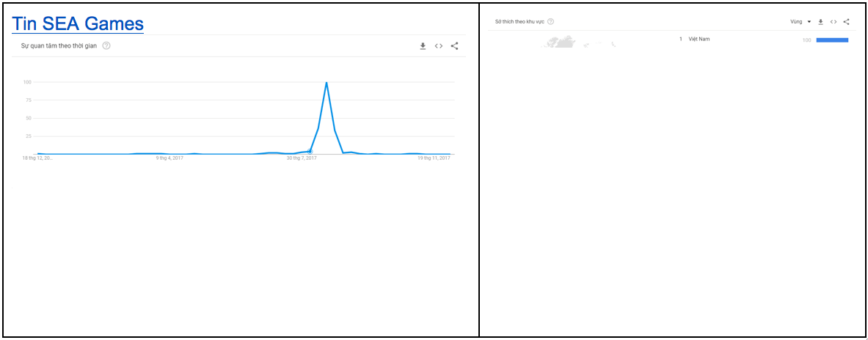This screenshot has width=868, height=340.
Task: Click the '30 thg 7, 2017' axis label
Action: click(x=302, y=158)
